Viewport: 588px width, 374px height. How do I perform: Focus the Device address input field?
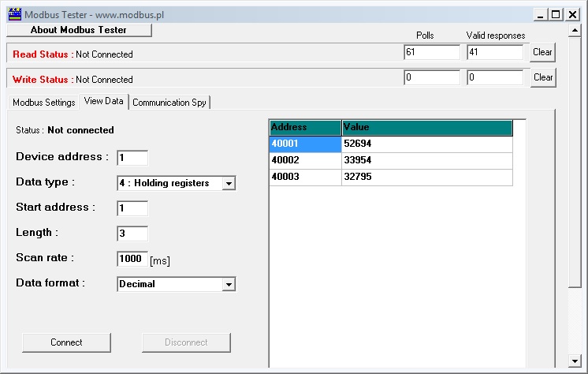(x=132, y=158)
